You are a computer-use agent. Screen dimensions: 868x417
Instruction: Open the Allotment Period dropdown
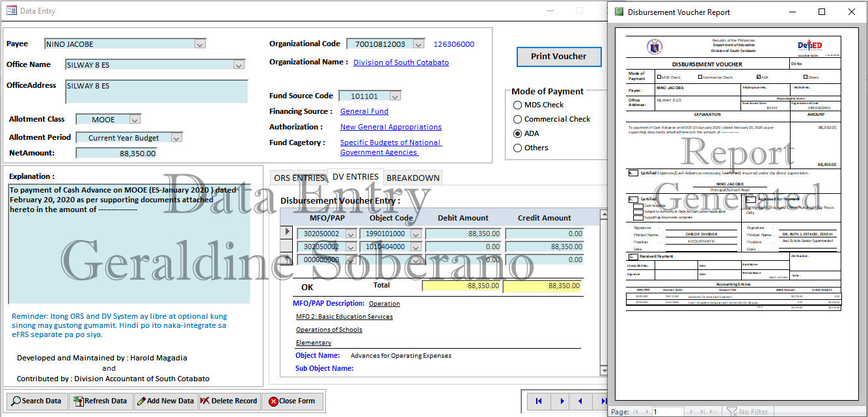[176, 138]
